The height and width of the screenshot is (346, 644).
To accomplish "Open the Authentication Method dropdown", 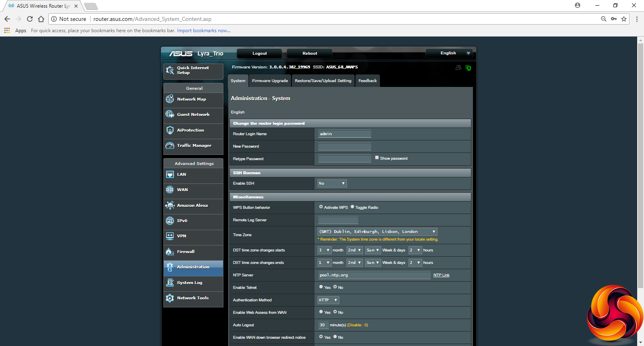I will tap(328, 300).
